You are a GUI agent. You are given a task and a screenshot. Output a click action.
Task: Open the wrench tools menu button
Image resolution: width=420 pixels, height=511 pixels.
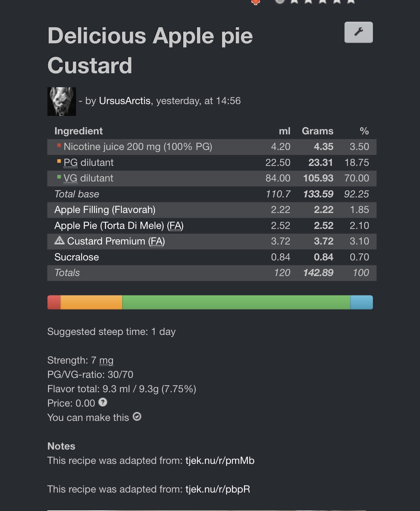pos(358,32)
